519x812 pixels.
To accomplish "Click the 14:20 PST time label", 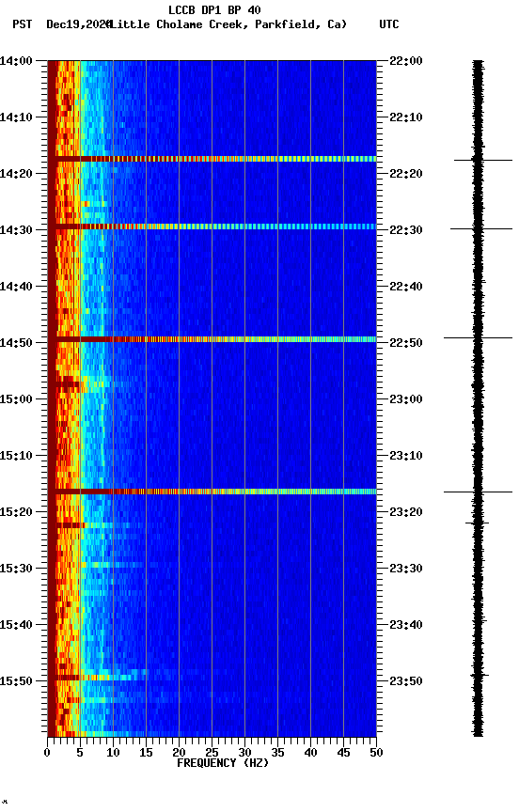I will coord(16,174).
